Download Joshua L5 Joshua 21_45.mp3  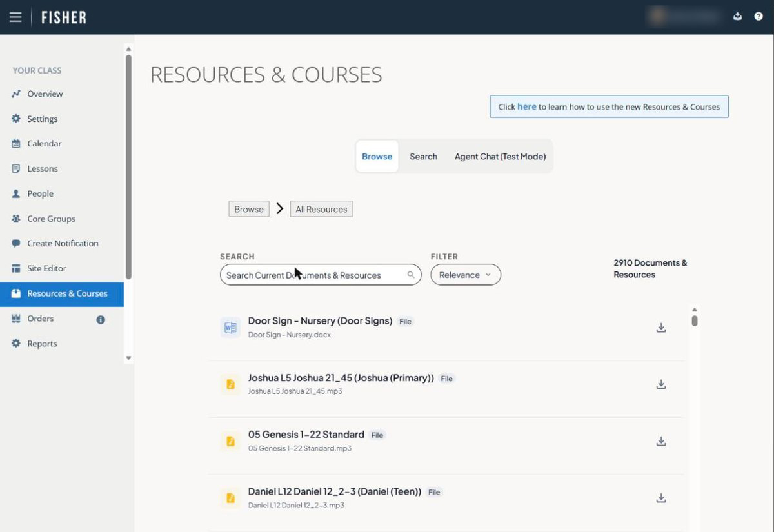[661, 385]
